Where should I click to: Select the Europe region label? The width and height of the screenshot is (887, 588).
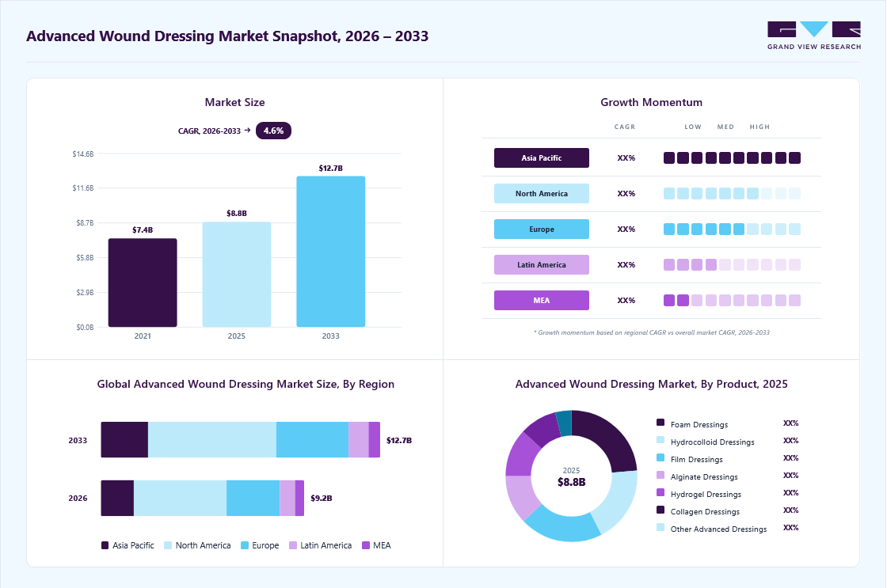(542, 229)
